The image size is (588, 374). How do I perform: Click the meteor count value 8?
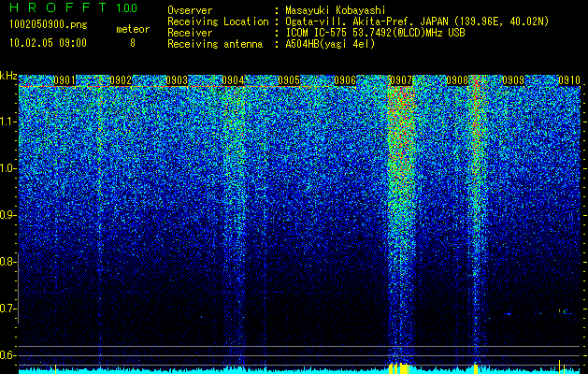pos(133,43)
